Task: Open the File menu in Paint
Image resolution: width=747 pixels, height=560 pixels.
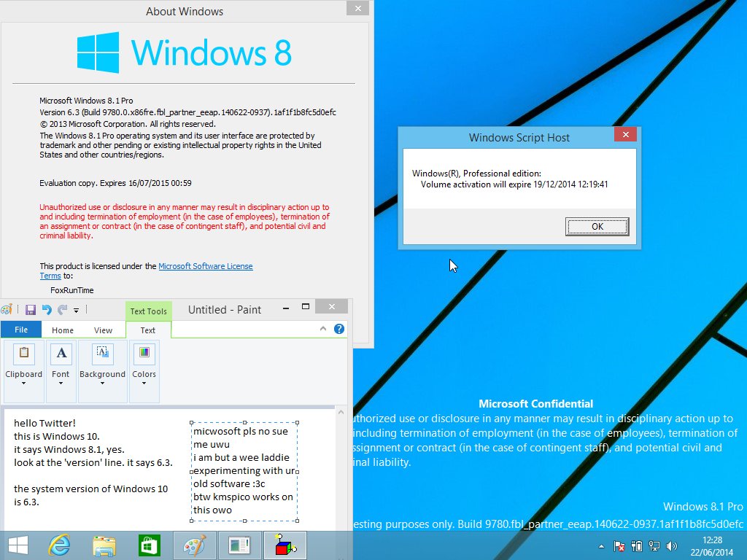Action: (21, 330)
